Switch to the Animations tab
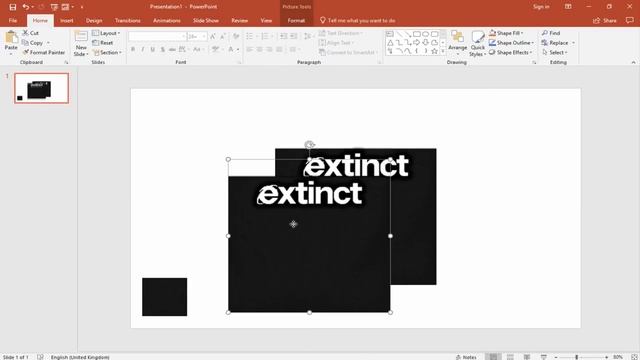This screenshot has width=640, height=360. point(167,20)
